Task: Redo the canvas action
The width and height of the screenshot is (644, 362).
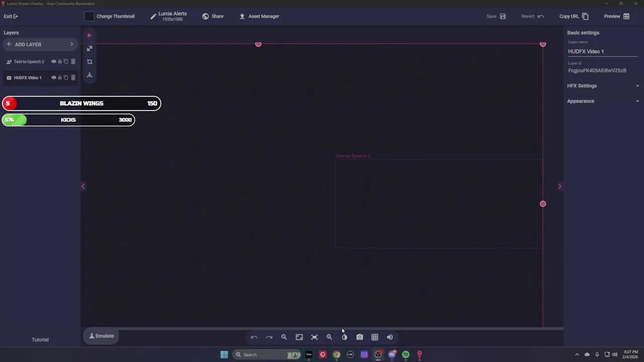Action: (269, 337)
